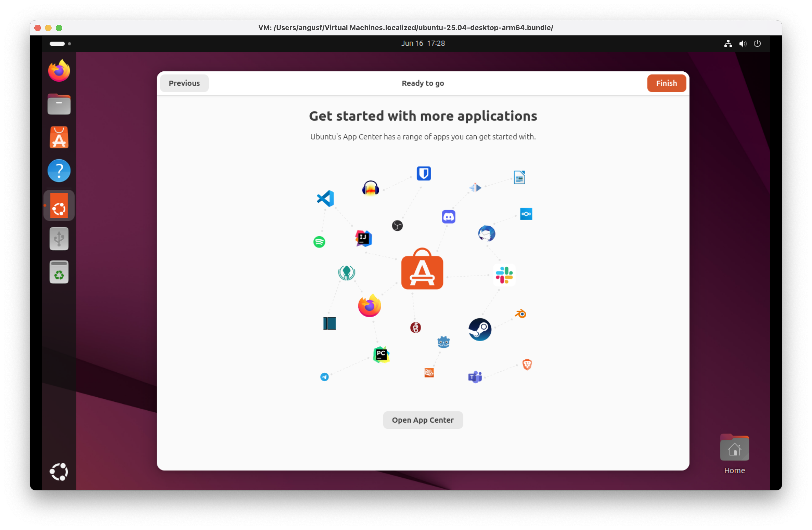Click the volume icon in the top bar
This screenshot has height=530, width=812.
[x=743, y=43]
